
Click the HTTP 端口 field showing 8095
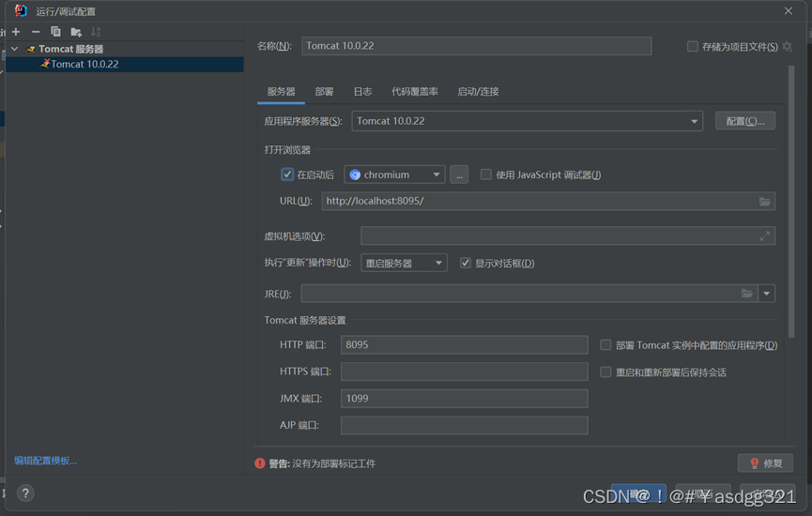(465, 344)
